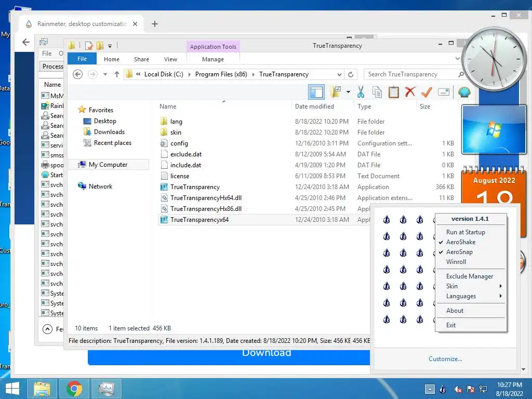Image resolution: width=532 pixels, height=399 pixels.
Task: Open File Explorer from taskbar
Action: (x=42, y=389)
